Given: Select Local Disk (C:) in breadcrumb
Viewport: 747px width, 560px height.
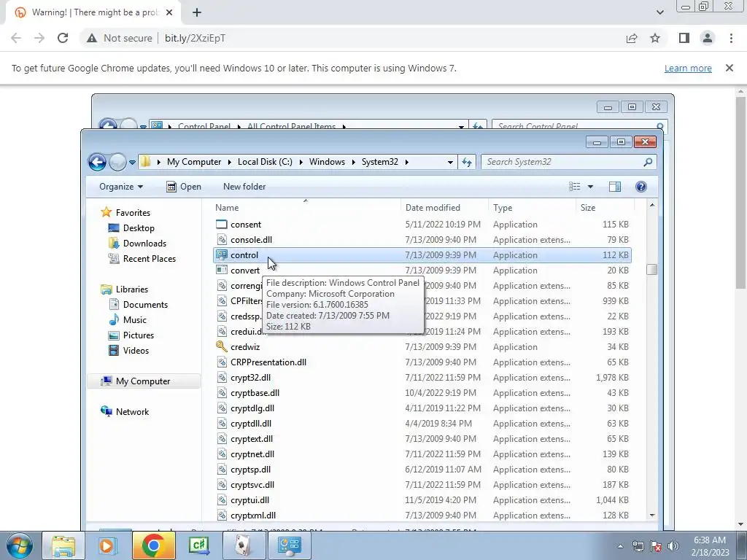Looking at the screenshot, I should [265, 162].
